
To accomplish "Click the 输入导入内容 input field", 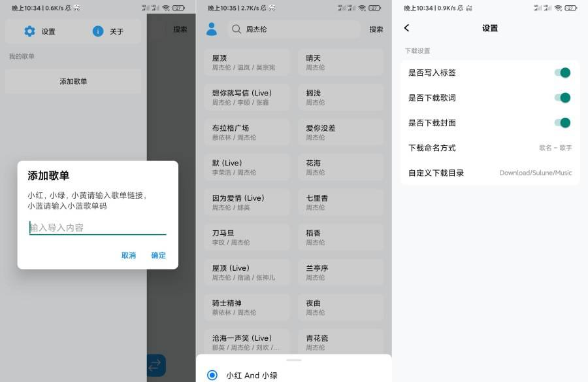I will coord(98,228).
